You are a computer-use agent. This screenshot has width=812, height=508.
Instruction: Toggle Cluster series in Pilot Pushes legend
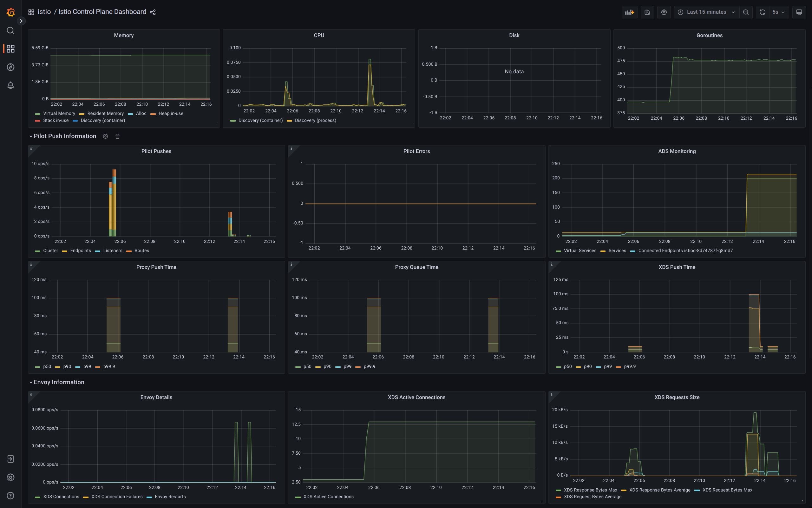51,251
